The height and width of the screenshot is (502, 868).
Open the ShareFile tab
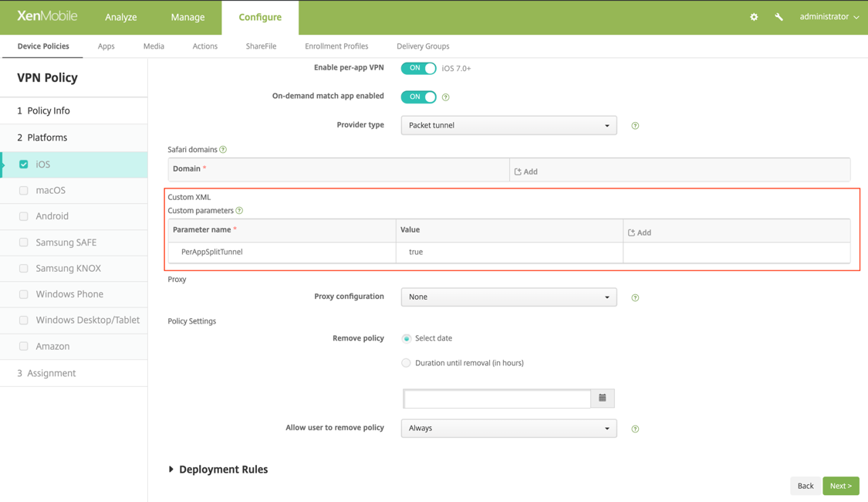click(262, 46)
